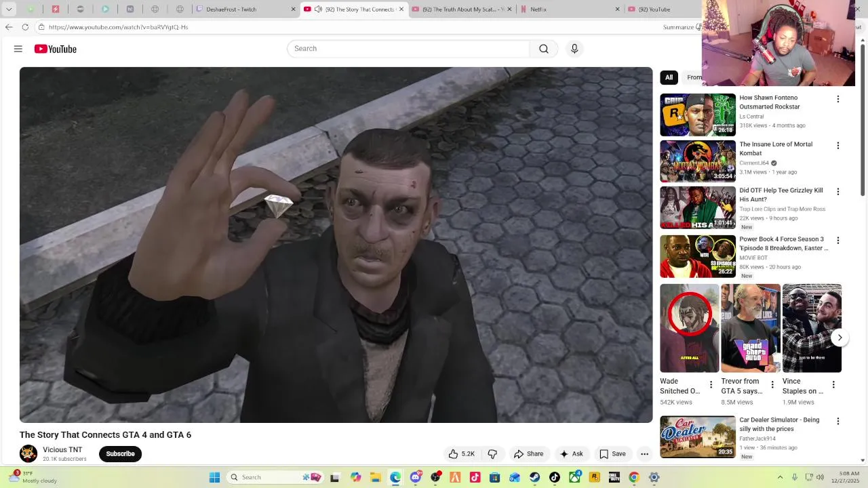The height and width of the screenshot is (488, 868).
Task: Open How Shawn Fonteno Outsmarted Rockstar thumbnail
Action: coord(698,115)
